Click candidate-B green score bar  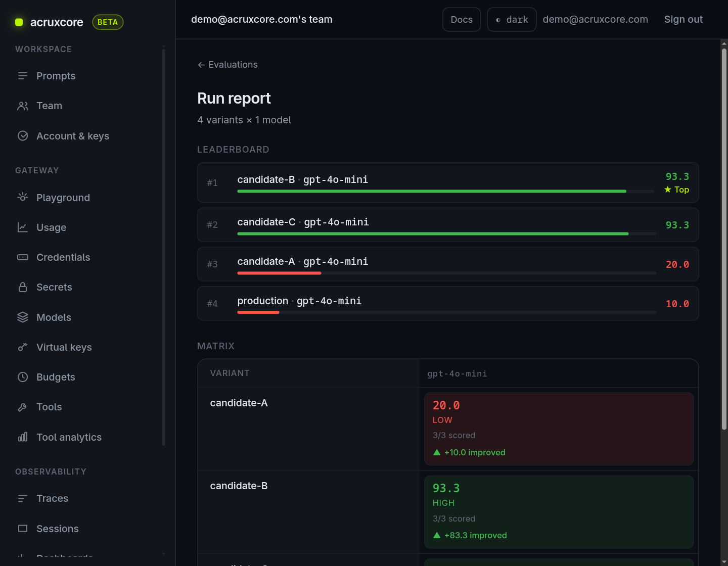click(x=432, y=192)
